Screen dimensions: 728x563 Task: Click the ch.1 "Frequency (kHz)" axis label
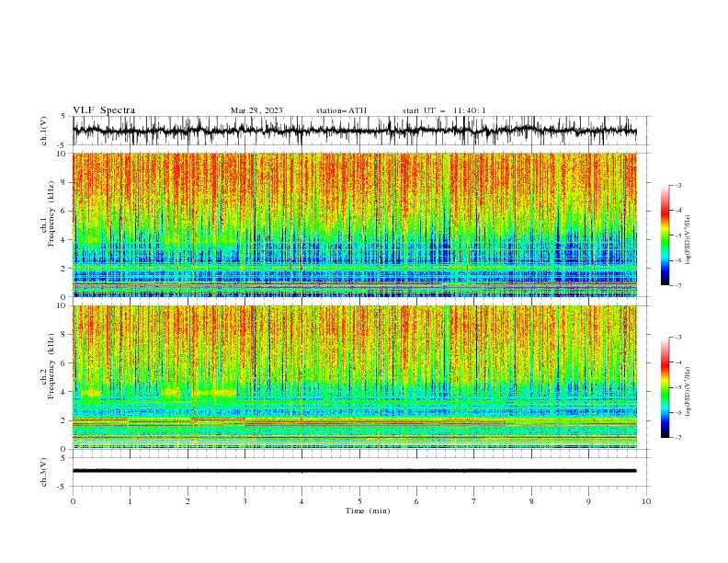click(51, 213)
